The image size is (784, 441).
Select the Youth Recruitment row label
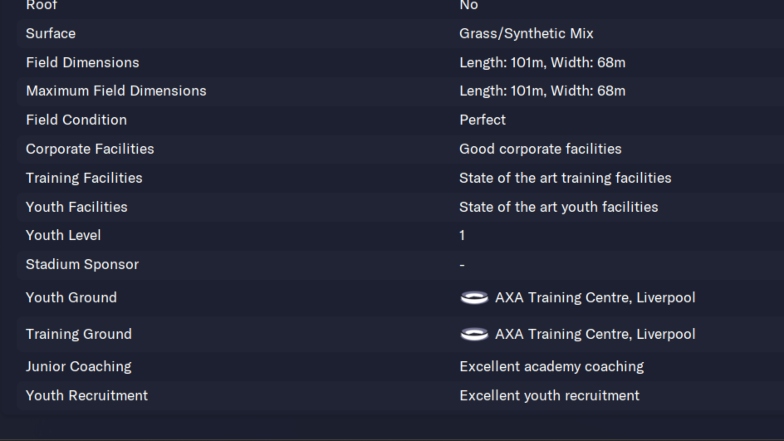tap(87, 396)
